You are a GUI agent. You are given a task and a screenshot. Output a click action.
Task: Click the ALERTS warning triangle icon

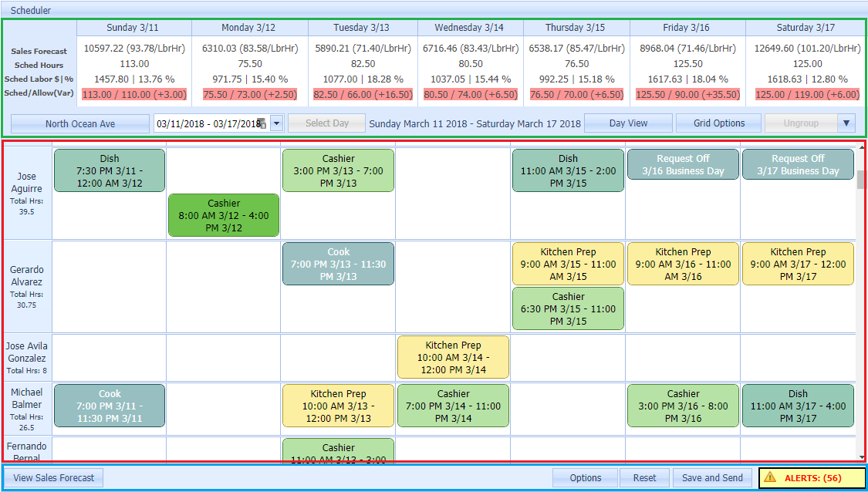tap(769, 478)
